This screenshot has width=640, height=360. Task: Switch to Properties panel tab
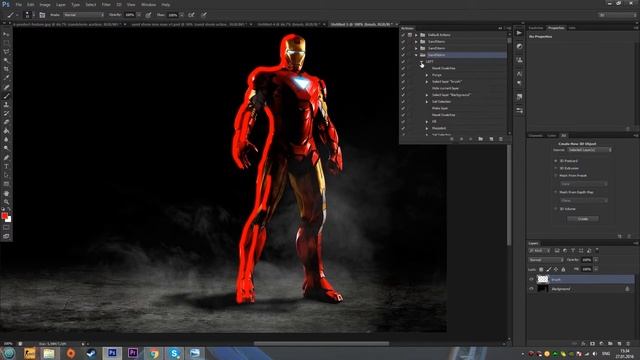pyautogui.click(x=556, y=28)
